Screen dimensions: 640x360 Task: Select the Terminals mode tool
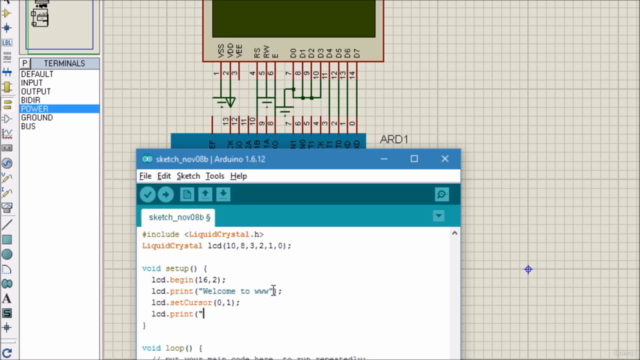(x=7, y=104)
